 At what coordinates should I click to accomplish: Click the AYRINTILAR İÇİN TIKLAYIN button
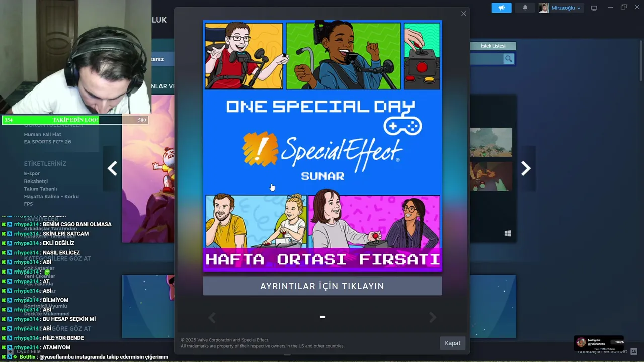point(323,286)
